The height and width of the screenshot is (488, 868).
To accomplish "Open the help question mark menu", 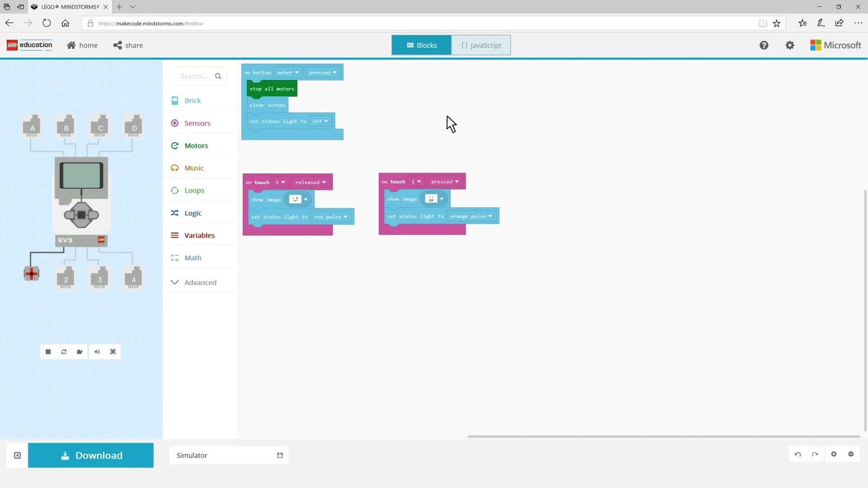I will click(x=764, y=45).
